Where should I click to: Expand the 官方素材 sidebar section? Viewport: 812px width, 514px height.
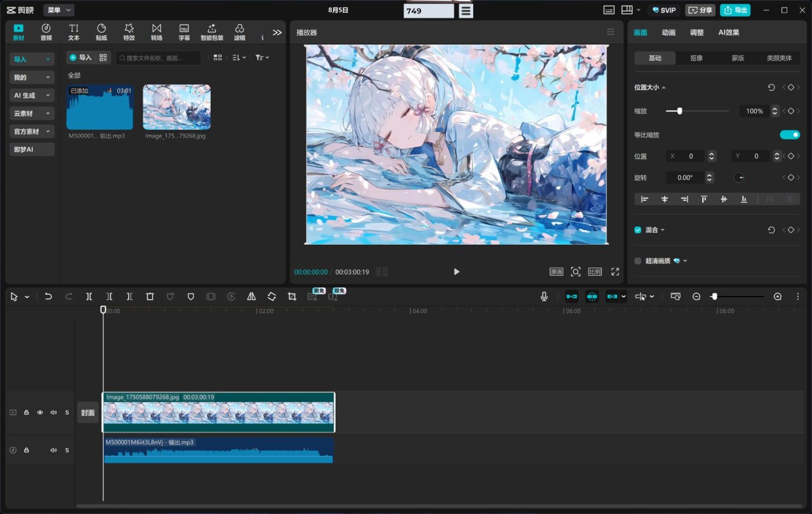32,131
